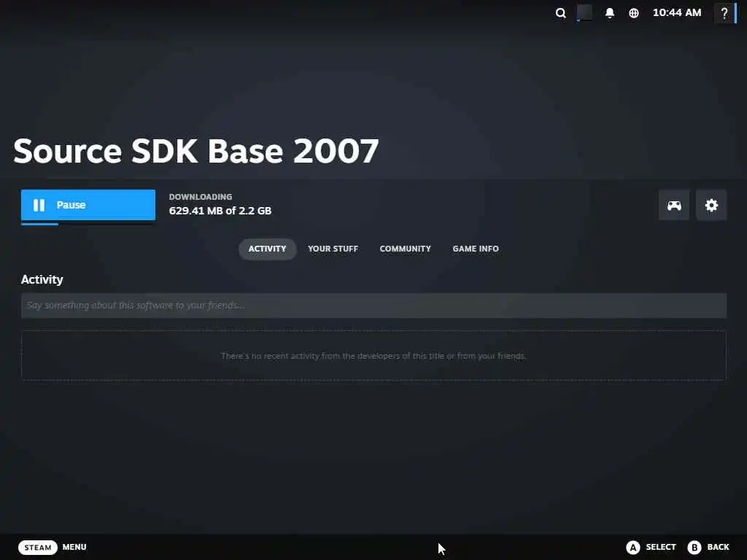The height and width of the screenshot is (560, 747).
Task: Switch to the Your Stuff tab
Action: [333, 249]
